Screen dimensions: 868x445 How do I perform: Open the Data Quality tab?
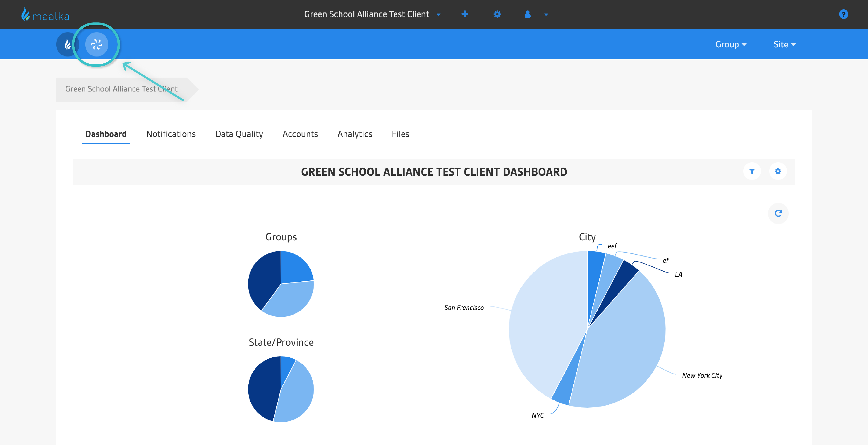[x=239, y=134]
